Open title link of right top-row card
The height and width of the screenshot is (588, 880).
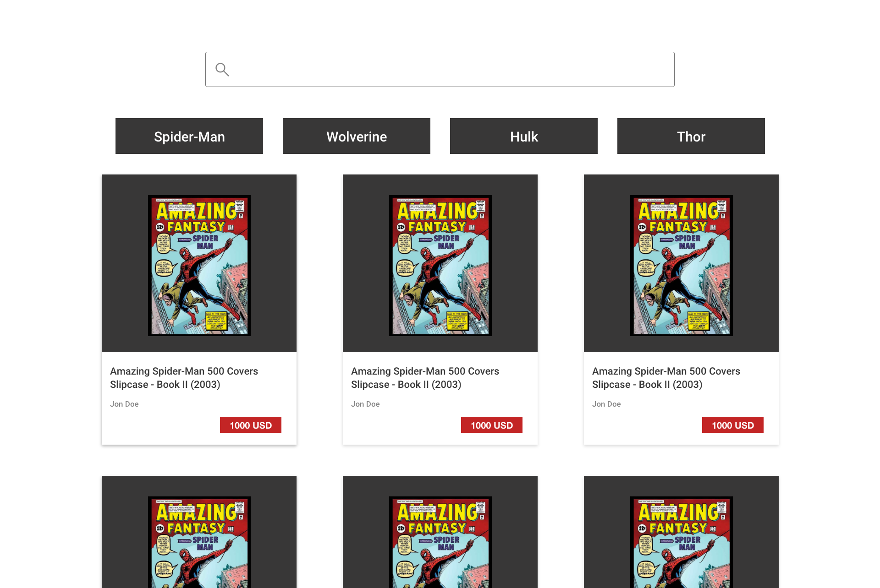[x=666, y=378]
